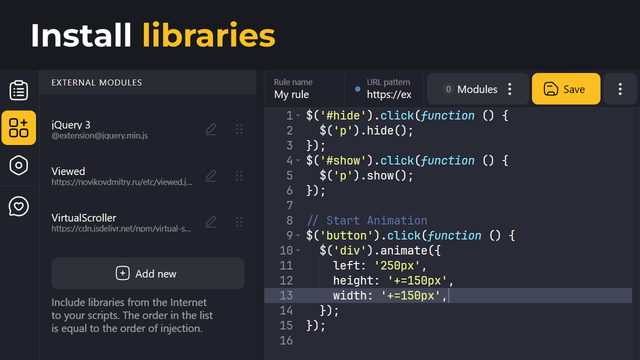Screen dimensions: 640x360
Task: Open the hexagon settings sidebar icon
Action: click(19, 165)
